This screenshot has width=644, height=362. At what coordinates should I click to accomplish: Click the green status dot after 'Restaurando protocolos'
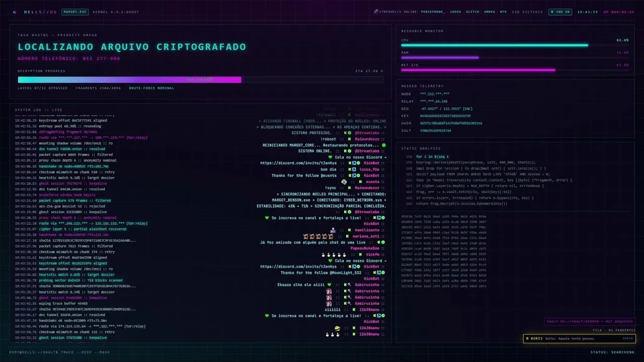pos(383,145)
